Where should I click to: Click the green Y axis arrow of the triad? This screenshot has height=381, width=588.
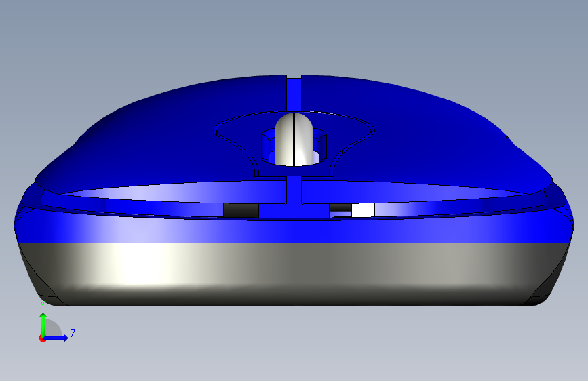click(43, 324)
